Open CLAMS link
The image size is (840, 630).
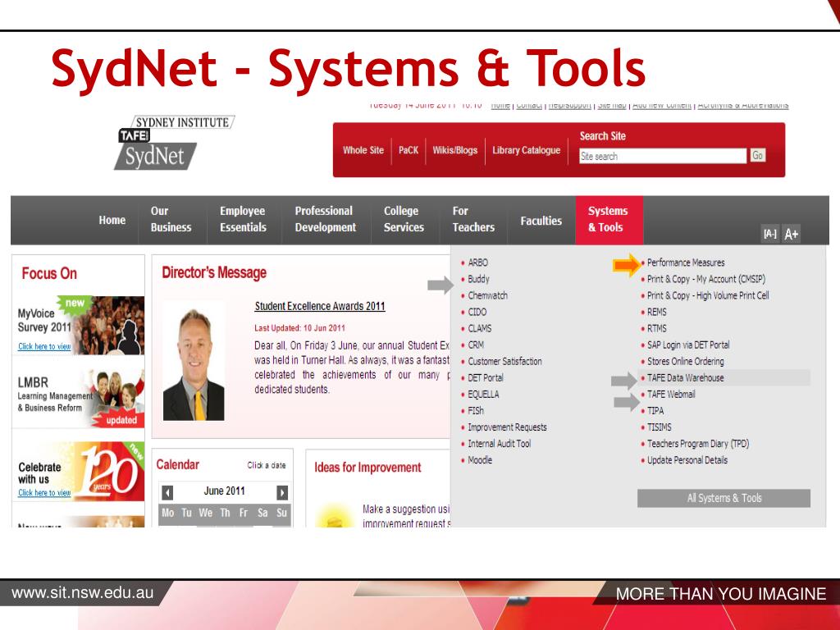(x=479, y=328)
